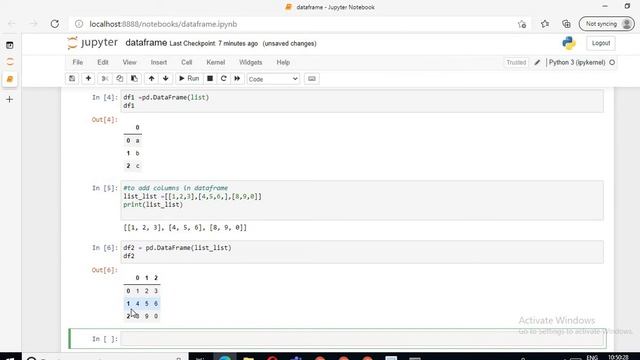This screenshot has height=360, width=640.
Task: Click the In [4] code cell editor
Action: 362,101
